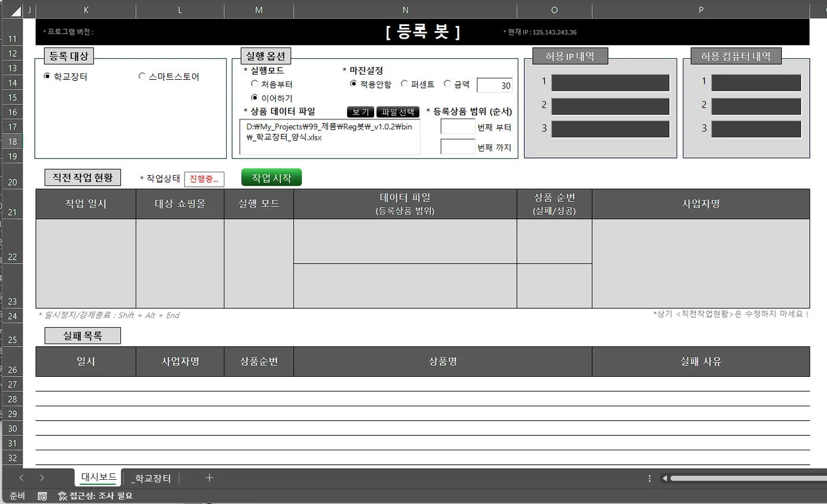Click 허용 컴퓨터 내역 field number 3
Screen dimensions: 827x504
pyautogui.click(x=756, y=129)
